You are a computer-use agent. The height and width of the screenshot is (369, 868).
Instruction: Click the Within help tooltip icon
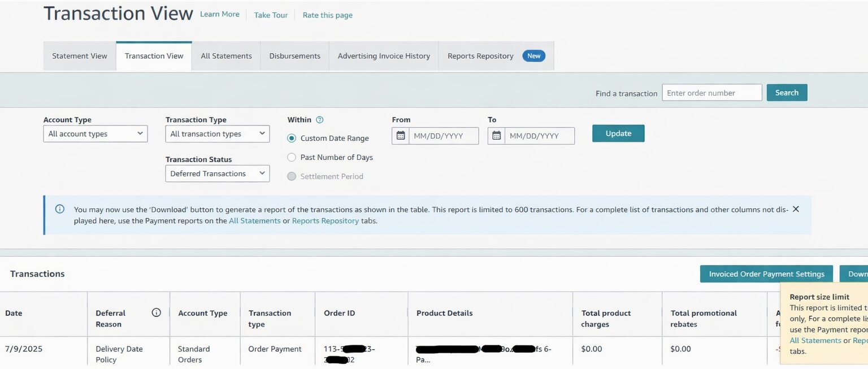(x=319, y=119)
